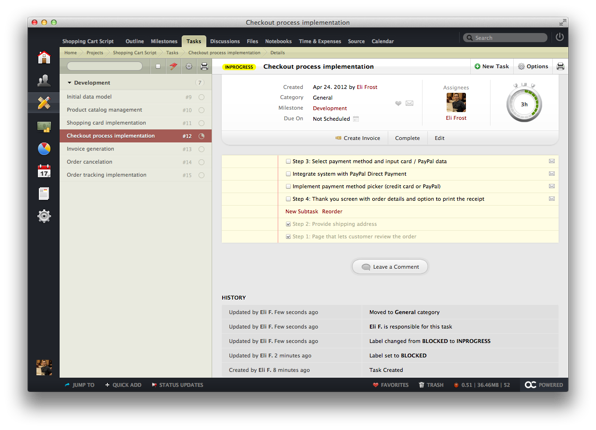596x430 pixels.
Task: Open the Notebooks tab
Action: (x=278, y=41)
